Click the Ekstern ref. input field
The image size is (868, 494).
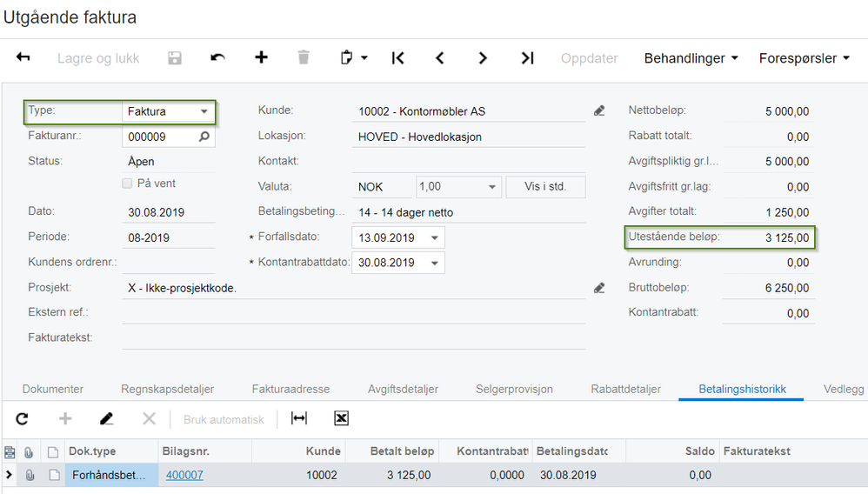click(x=354, y=313)
